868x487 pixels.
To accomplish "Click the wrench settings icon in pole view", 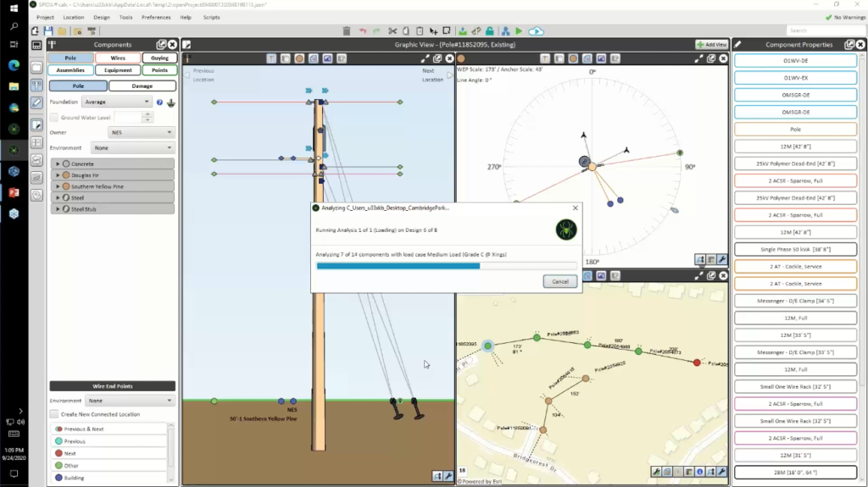I will click(448, 476).
